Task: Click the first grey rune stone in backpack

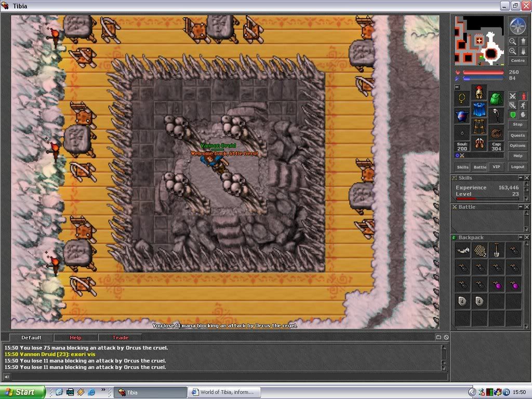Action: (462, 301)
